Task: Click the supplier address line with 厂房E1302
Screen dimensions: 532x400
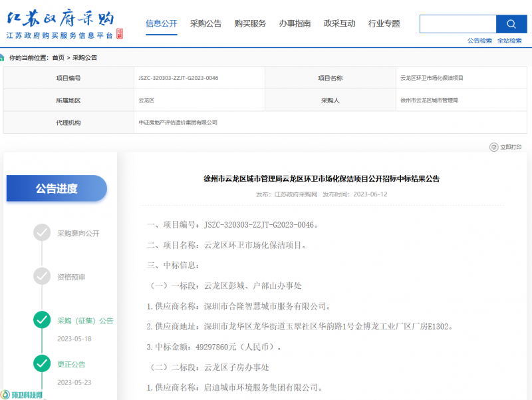Action: tap(300, 327)
